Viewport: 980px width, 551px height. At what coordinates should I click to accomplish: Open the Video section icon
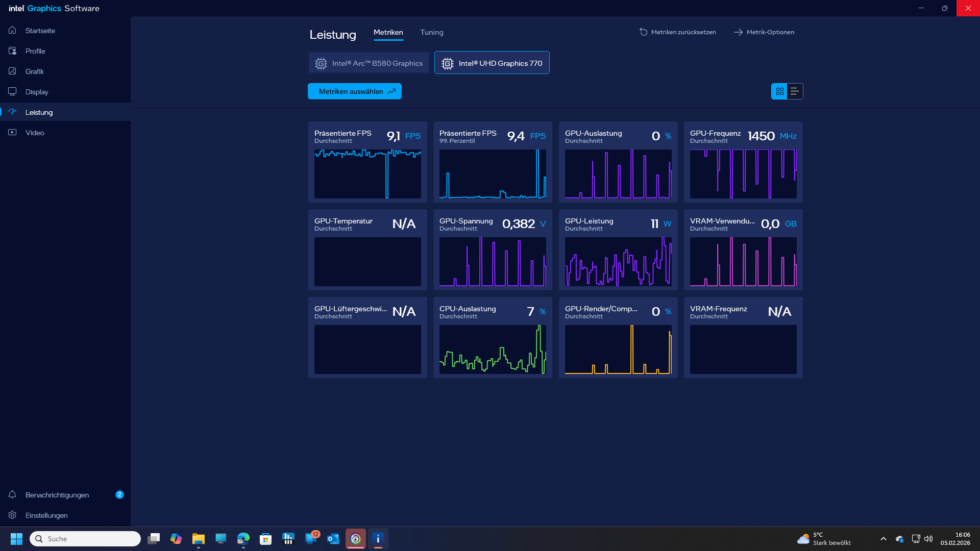(x=12, y=133)
